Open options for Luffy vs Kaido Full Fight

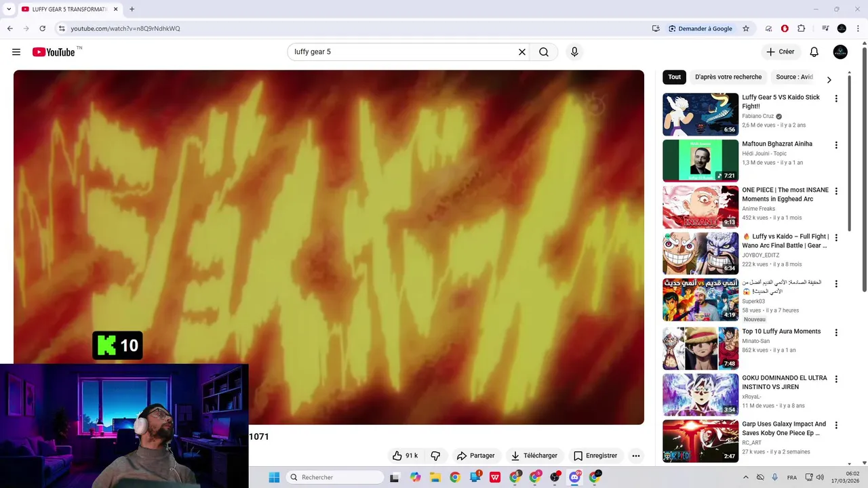[836, 238]
